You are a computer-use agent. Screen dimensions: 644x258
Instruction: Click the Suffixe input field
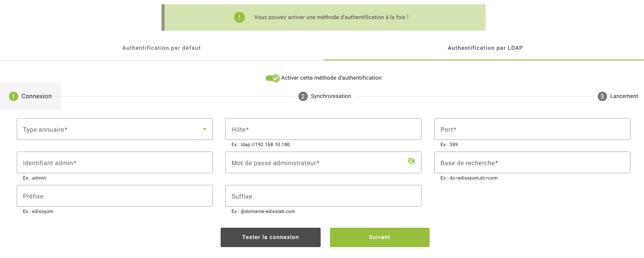point(323,196)
